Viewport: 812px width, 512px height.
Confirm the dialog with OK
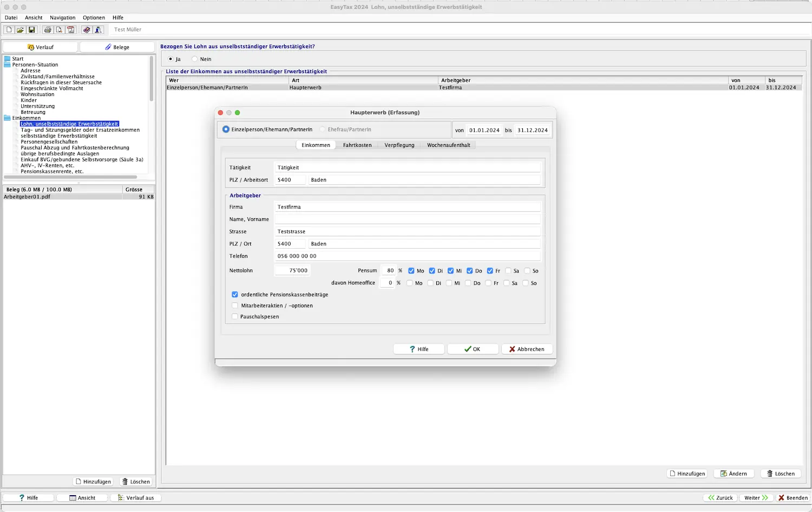pos(473,349)
